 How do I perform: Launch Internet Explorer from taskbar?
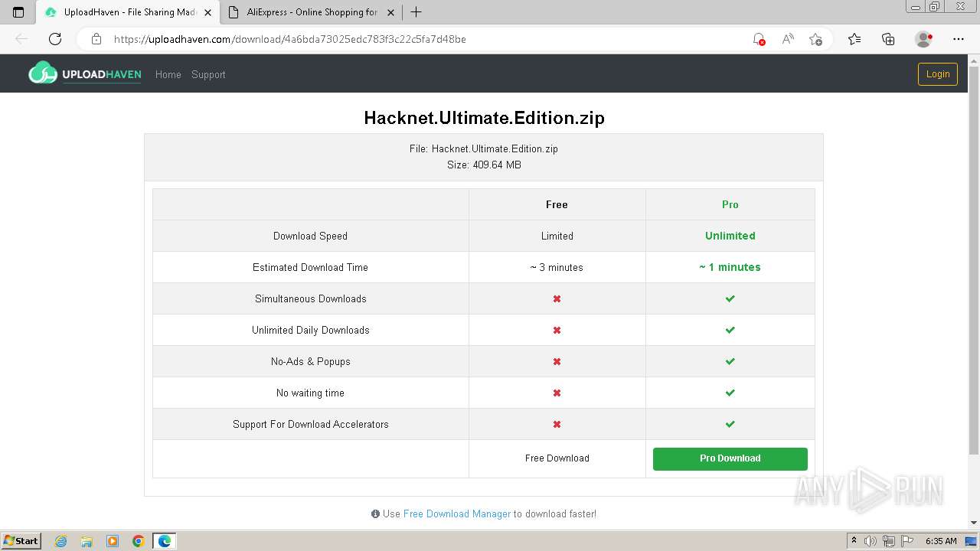coord(61,541)
